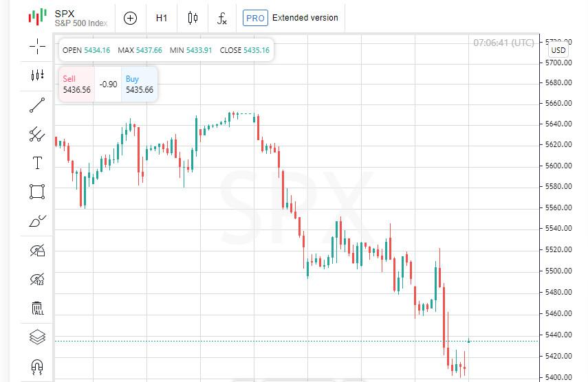Open candlestick chart style selector

click(193, 18)
